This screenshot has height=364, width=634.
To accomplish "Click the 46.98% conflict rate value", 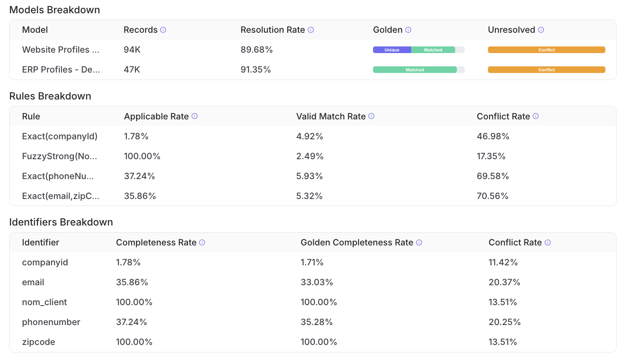I will click(493, 136).
